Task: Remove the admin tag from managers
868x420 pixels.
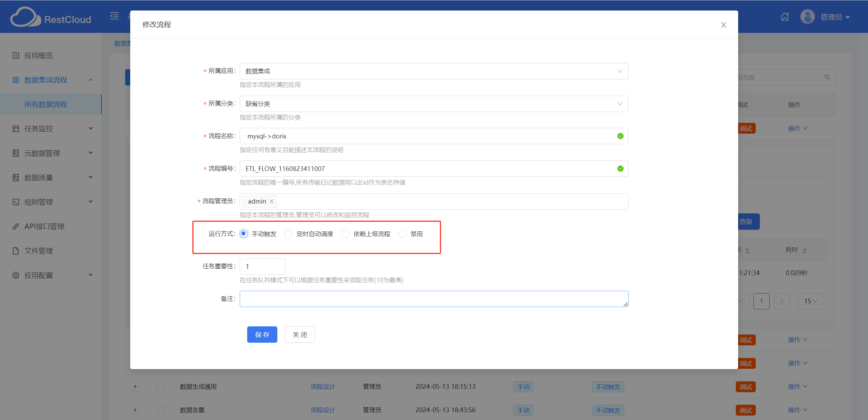Action: tap(272, 202)
